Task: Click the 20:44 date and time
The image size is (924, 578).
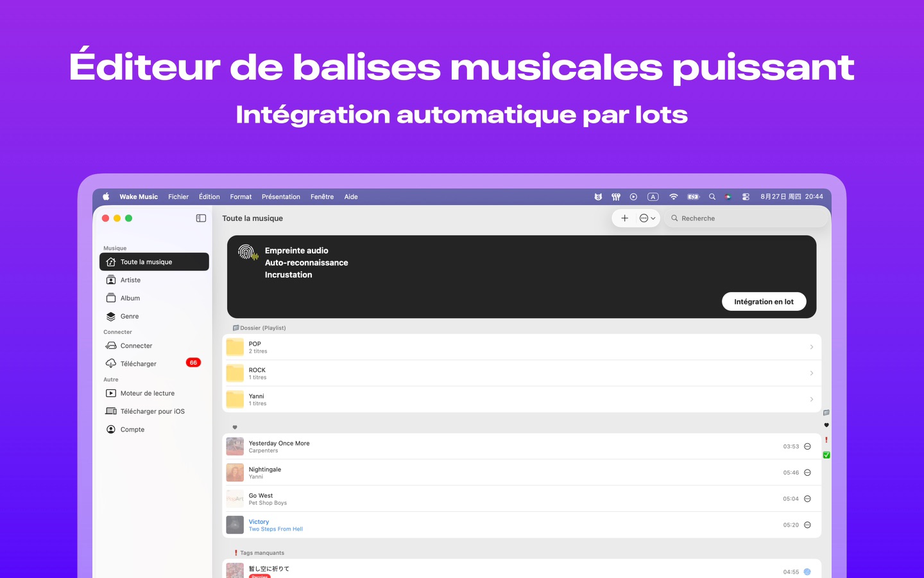Action: click(792, 197)
